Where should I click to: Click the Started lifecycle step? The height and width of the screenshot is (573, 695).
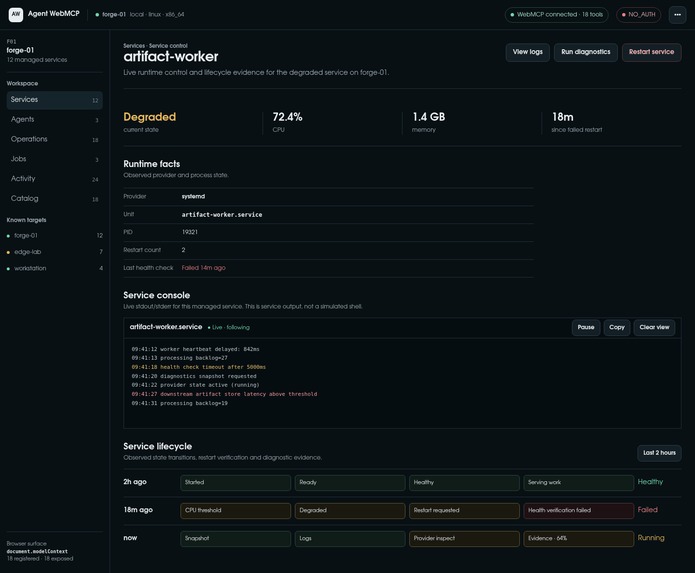click(x=235, y=483)
